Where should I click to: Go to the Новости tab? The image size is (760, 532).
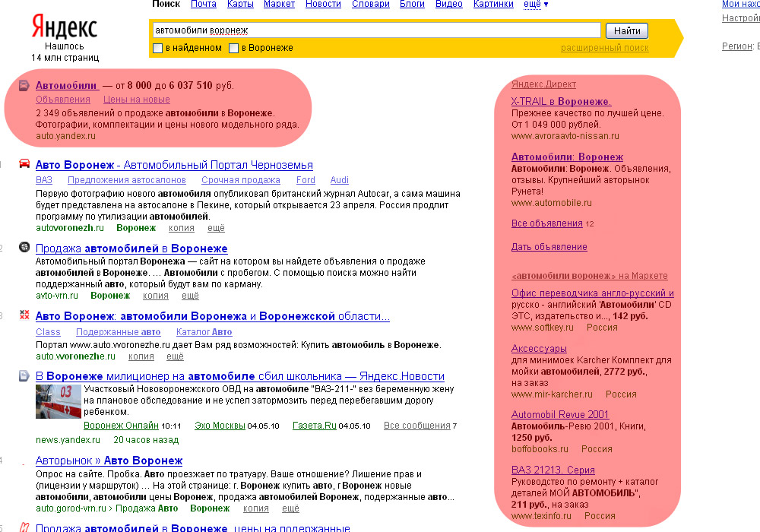tap(323, 5)
